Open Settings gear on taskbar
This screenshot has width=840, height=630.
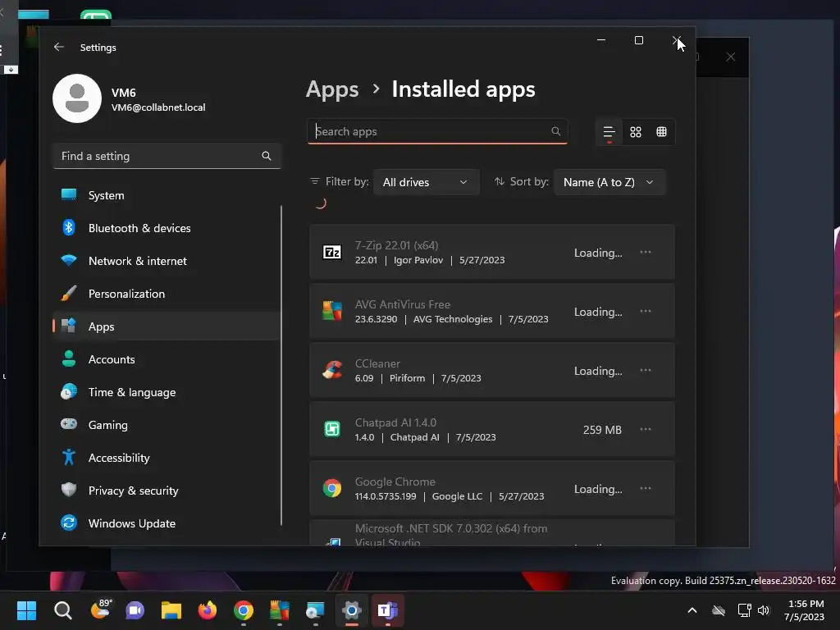(351, 610)
